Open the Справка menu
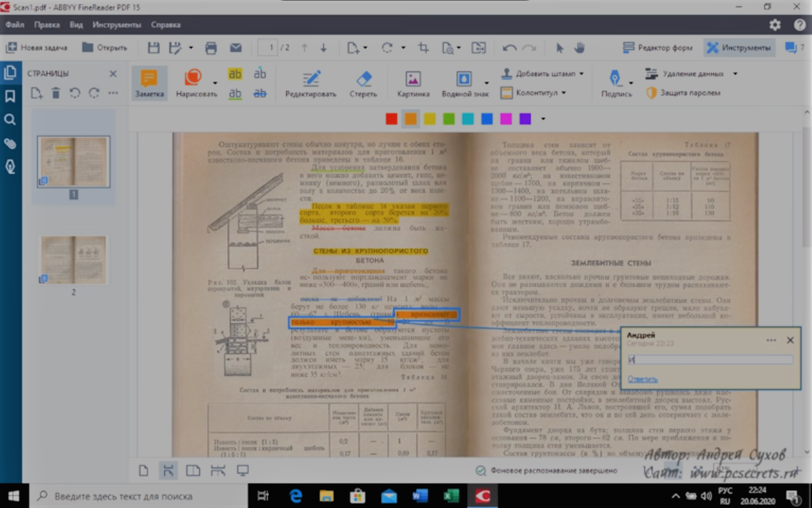This screenshot has height=508, width=812. click(x=166, y=24)
